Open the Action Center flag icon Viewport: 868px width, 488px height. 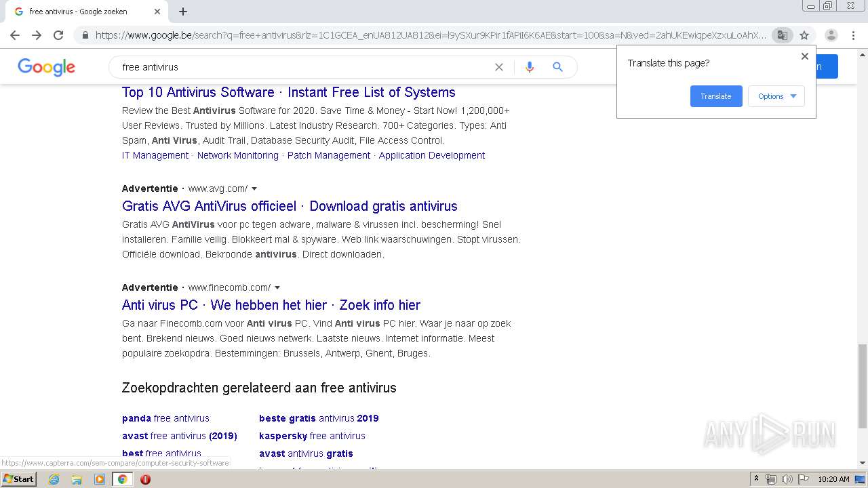[x=803, y=479]
